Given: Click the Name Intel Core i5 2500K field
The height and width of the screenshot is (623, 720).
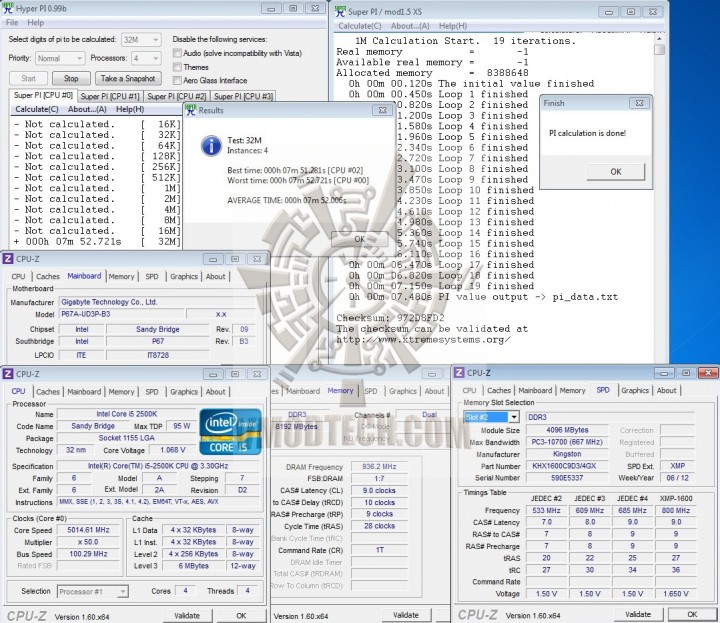Looking at the screenshot, I should coord(127,414).
